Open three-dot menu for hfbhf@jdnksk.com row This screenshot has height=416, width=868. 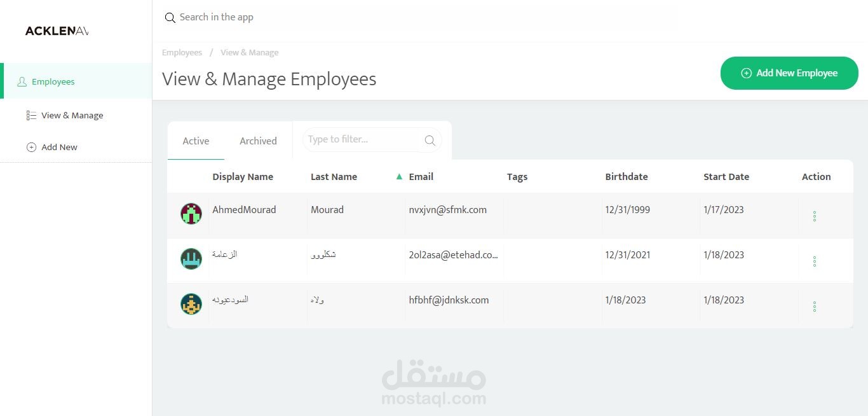coord(815,307)
